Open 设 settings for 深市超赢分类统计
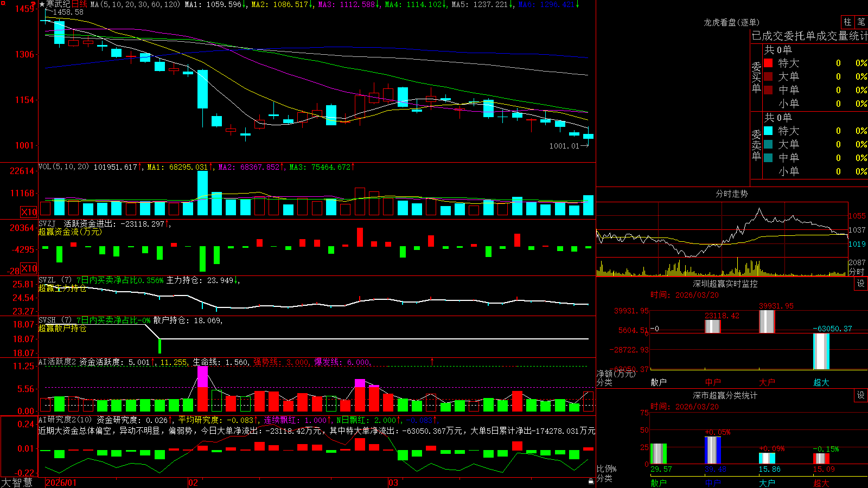 (x=861, y=395)
